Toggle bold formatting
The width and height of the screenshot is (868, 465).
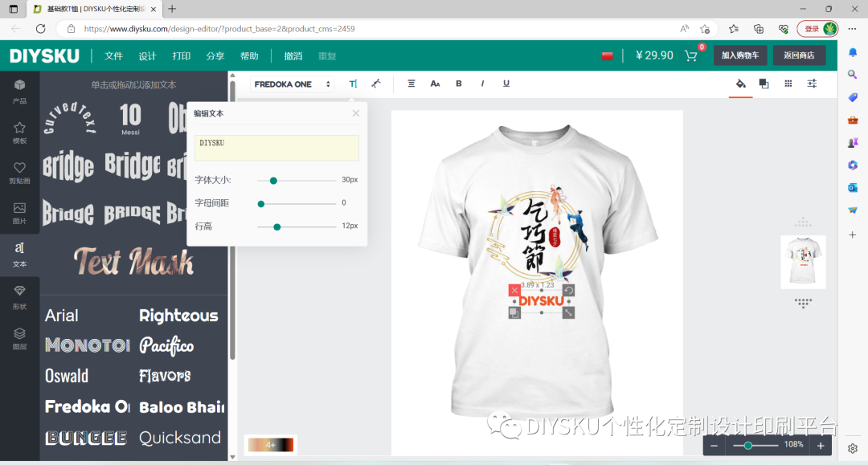458,84
